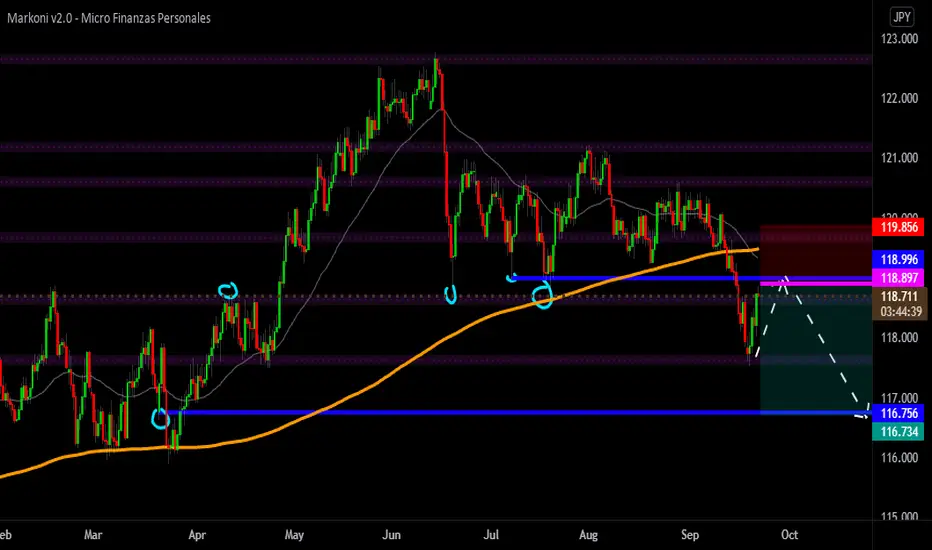Click the May label on time axis
The image size is (932, 550).
pyautogui.click(x=294, y=535)
